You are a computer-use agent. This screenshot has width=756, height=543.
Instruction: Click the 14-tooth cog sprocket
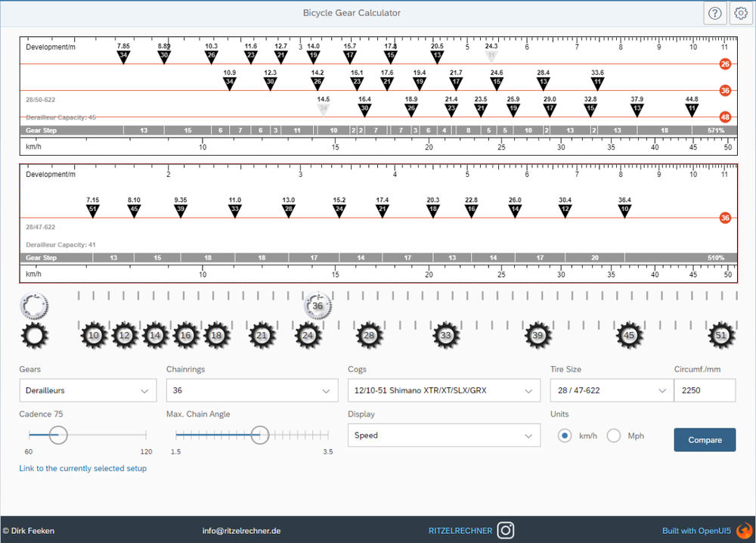(x=155, y=335)
